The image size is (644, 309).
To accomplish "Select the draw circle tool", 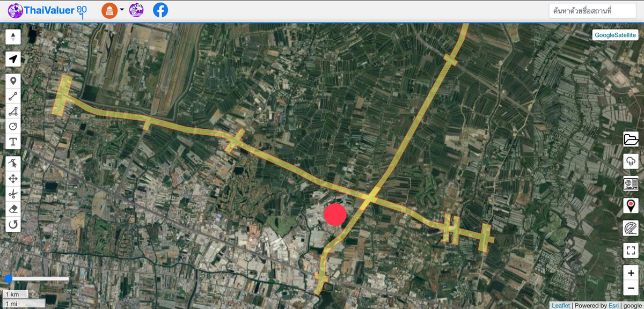I will pyautogui.click(x=13, y=127).
